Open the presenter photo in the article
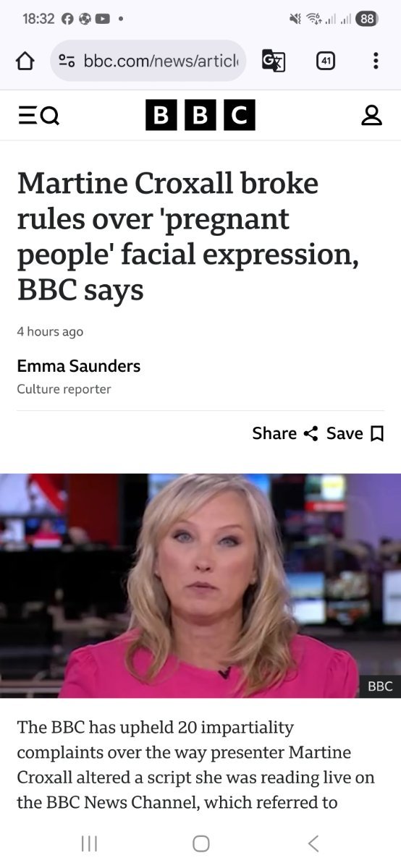 [200, 585]
